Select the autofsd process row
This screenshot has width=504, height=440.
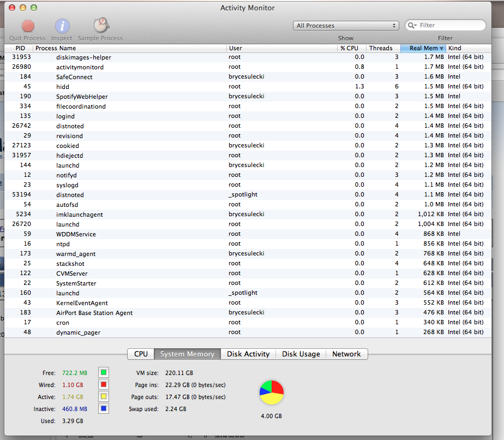coord(248,205)
